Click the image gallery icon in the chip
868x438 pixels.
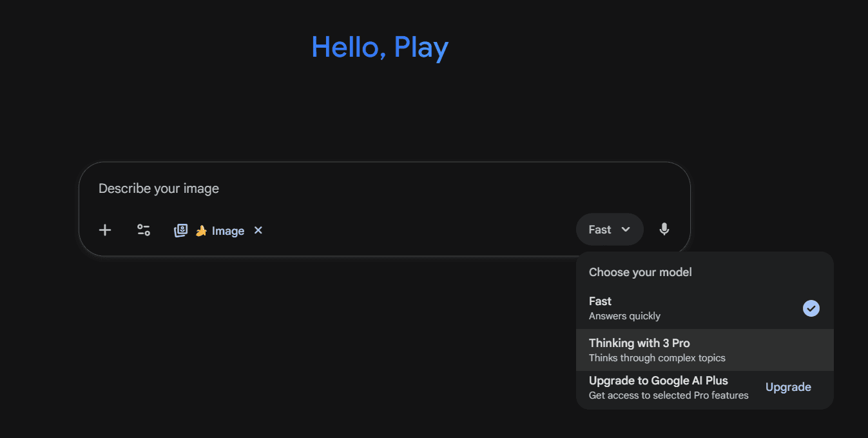[181, 231]
